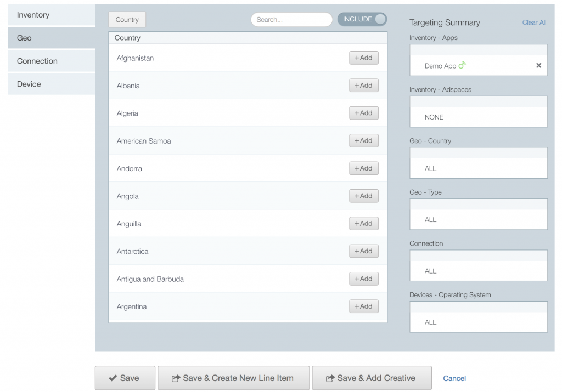Click the Geo - Country summary label
Screen dimensions: 562x392
(x=430, y=141)
